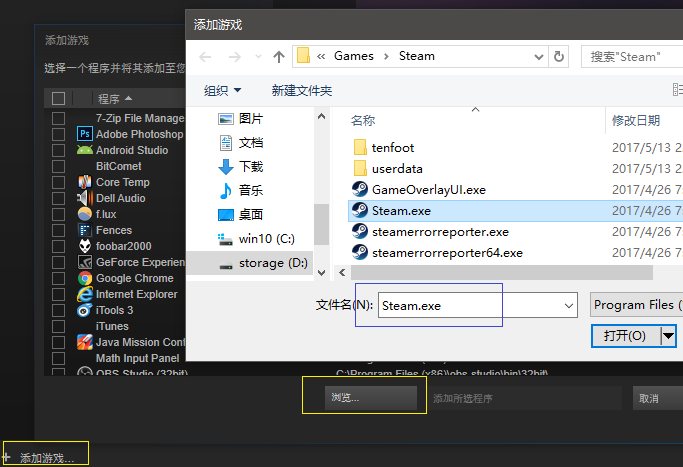Select 音乐 in navigation pane
Viewport: 683px width, 467px height.
click(251, 190)
